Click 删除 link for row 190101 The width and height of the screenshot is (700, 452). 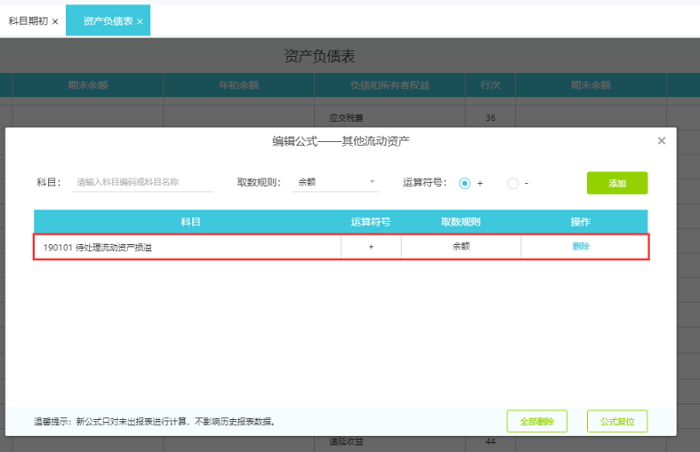pyautogui.click(x=581, y=246)
